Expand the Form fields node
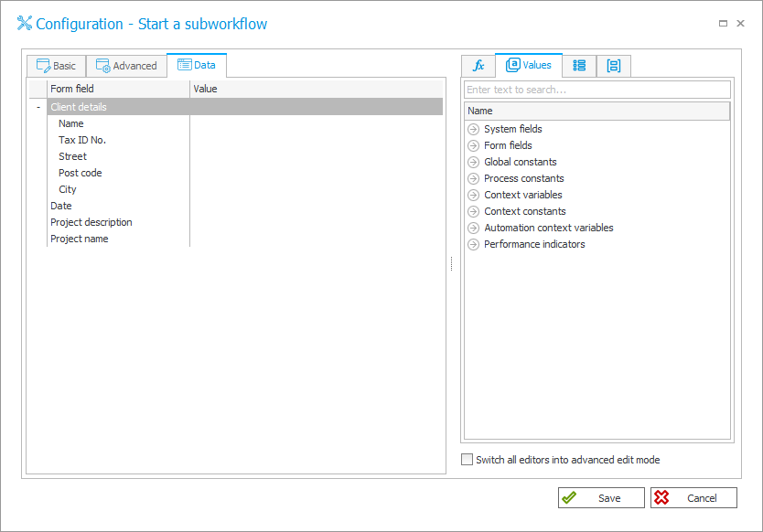Viewport: 763px width, 532px height. [473, 146]
